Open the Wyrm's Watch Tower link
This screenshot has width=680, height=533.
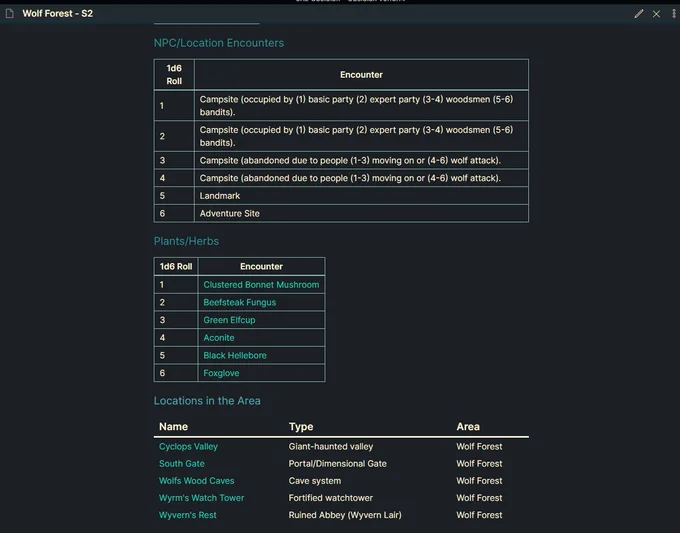pyautogui.click(x=201, y=498)
